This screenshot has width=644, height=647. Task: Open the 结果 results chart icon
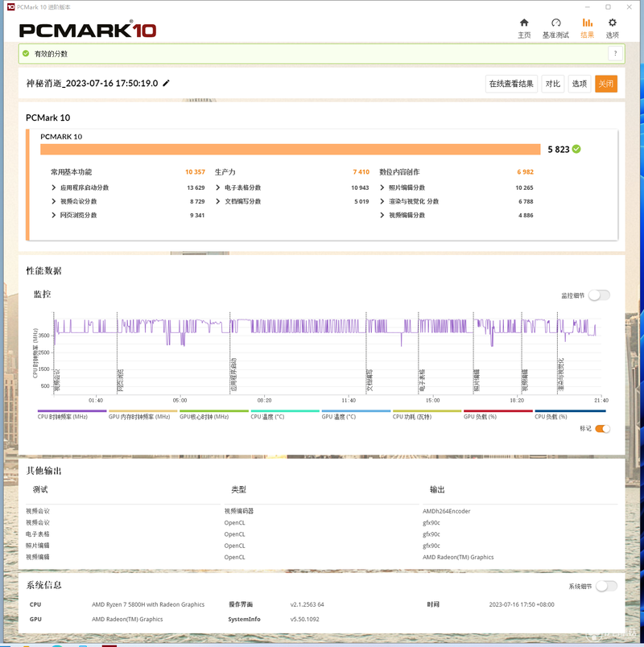pos(587,23)
